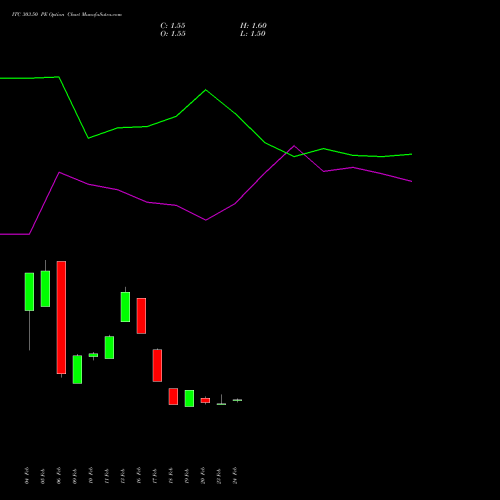This screenshot has height=500, width=500.
Task: Click the "04 Feb" date axis label
Action: point(27,476)
